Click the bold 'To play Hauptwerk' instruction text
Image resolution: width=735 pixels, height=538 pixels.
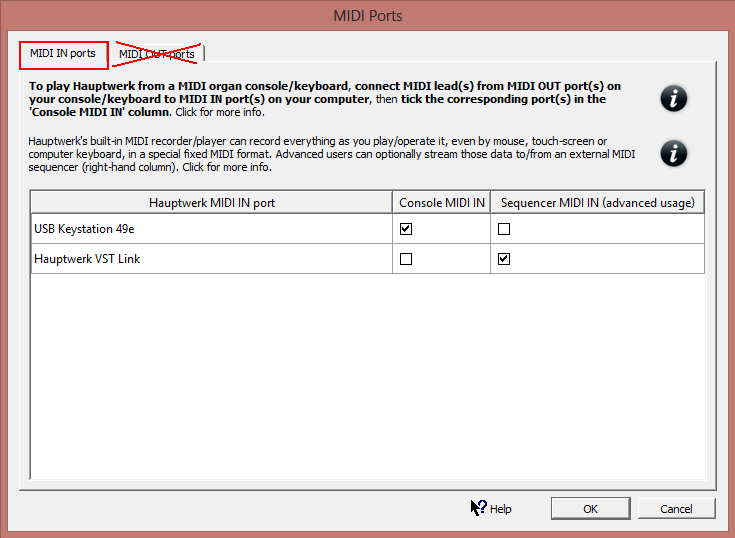point(324,99)
